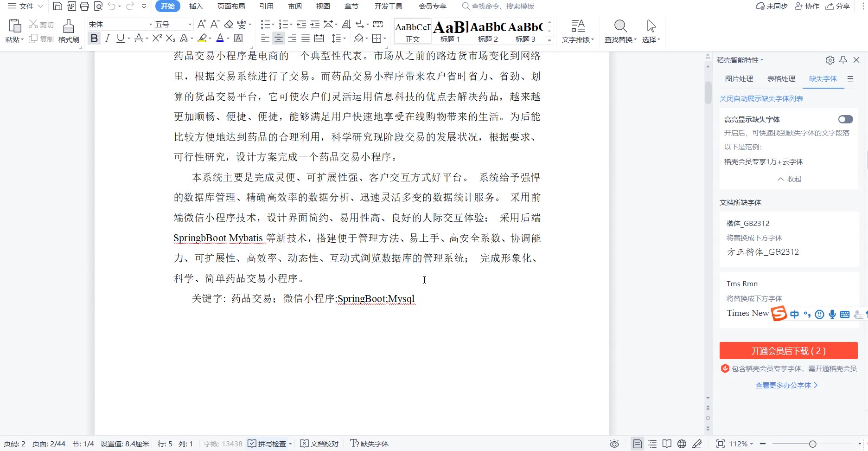This screenshot has height=451, width=868.
Task: Collapse the example with 收起
Action: (x=789, y=179)
